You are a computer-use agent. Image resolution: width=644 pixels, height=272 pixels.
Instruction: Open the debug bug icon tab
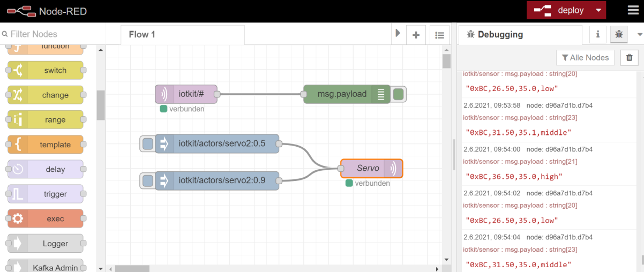click(x=619, y=34)
